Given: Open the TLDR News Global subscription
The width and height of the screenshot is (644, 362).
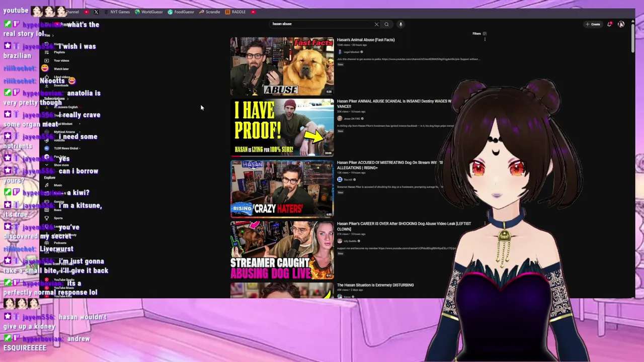Looking at the screenshot, I should click(62, 148).
